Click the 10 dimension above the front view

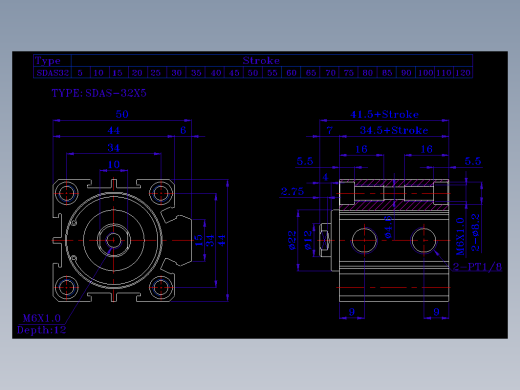click(114, 164)
